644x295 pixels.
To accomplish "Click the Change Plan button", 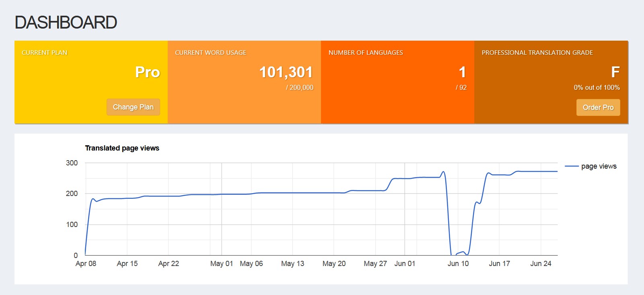I will 133,107.
